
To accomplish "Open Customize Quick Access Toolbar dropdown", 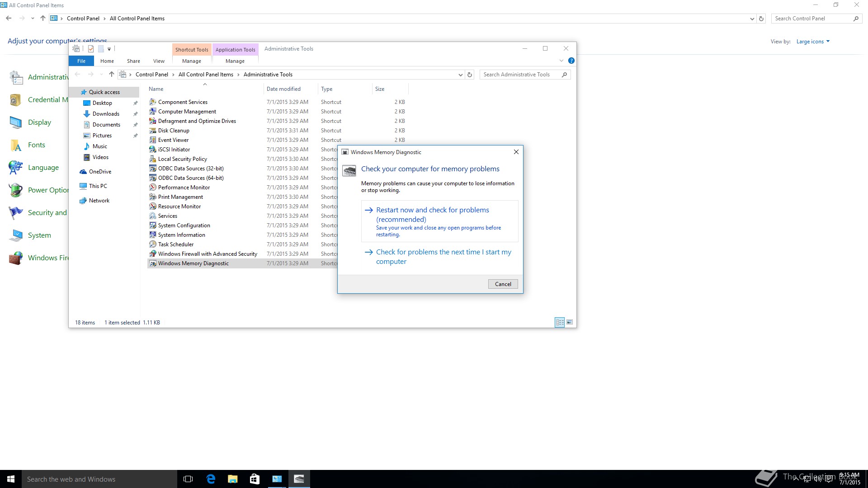I will point(109,49).
